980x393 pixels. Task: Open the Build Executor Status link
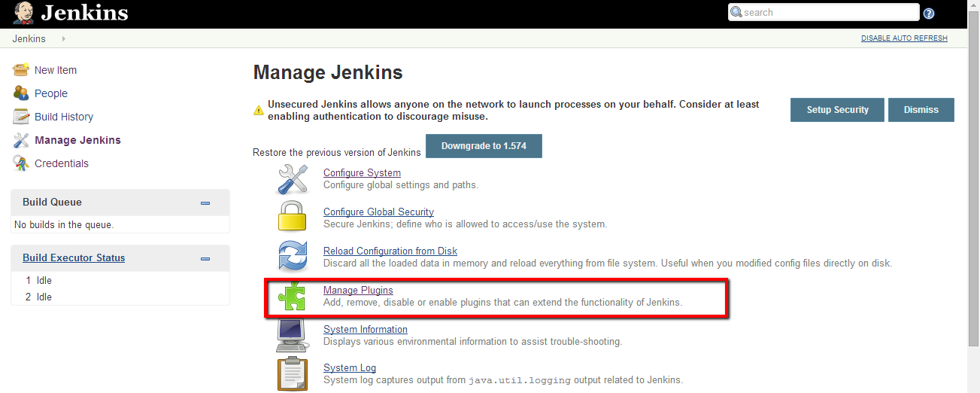[74, 257]
